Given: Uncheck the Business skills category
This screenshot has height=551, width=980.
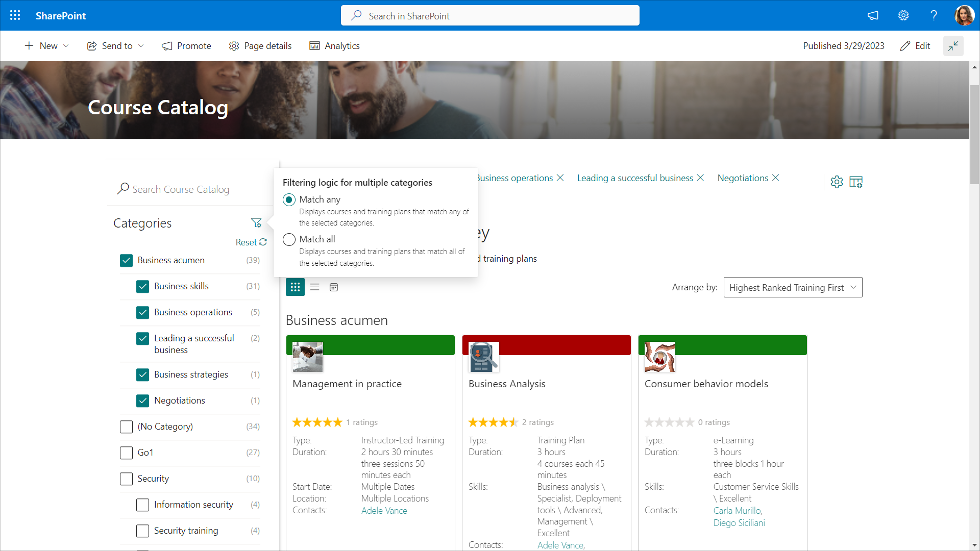Looking at the screenshot, I should (143, 286).
